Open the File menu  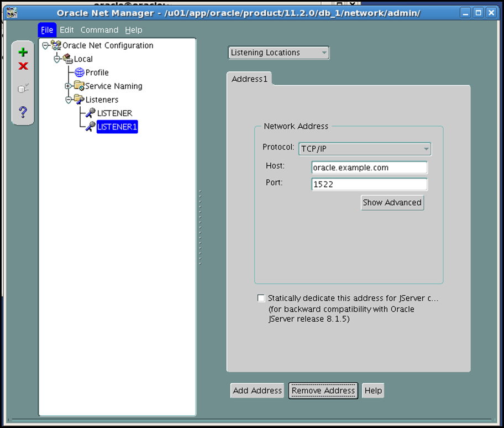47,30
